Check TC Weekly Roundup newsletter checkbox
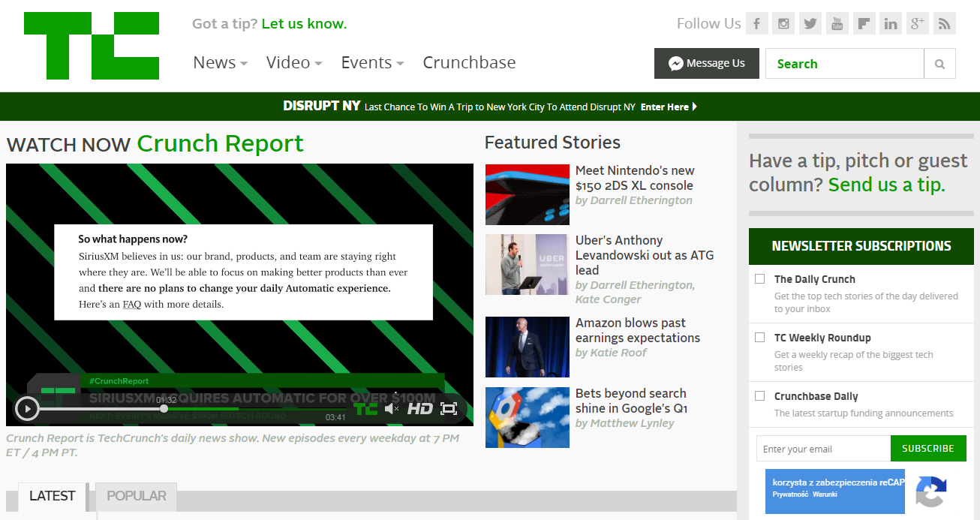Image resolution: width=980 pixels, height=520 pixels. [760, 337]
